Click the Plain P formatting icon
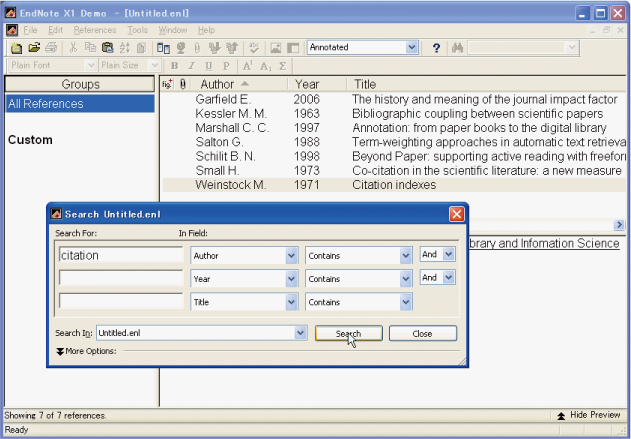Viewport: 631px width, 439px height. (x=226, y=66)
